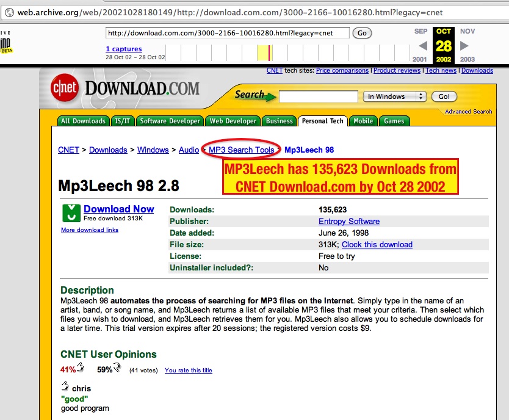Select the 2001 year label
The height and width of the screenshot is (420, 509).
click(x=419, y=59)
